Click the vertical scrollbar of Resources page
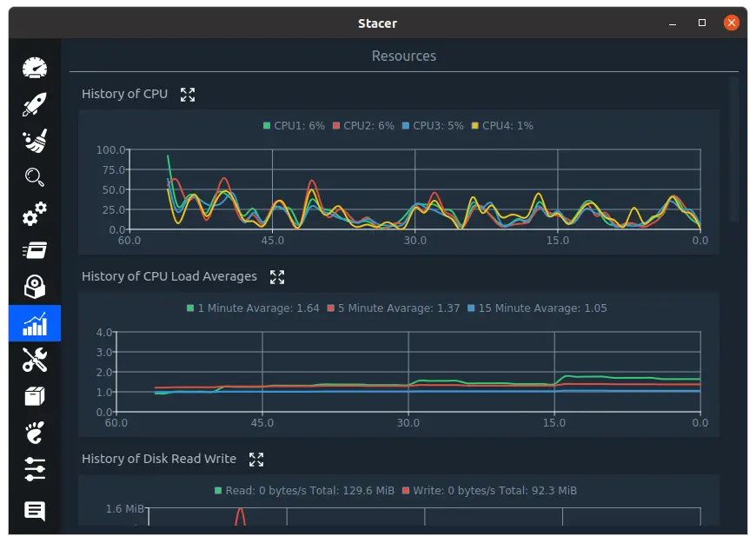Image resolution: width=756 pixels, height=543 pixels. click(x=733, y=149)
